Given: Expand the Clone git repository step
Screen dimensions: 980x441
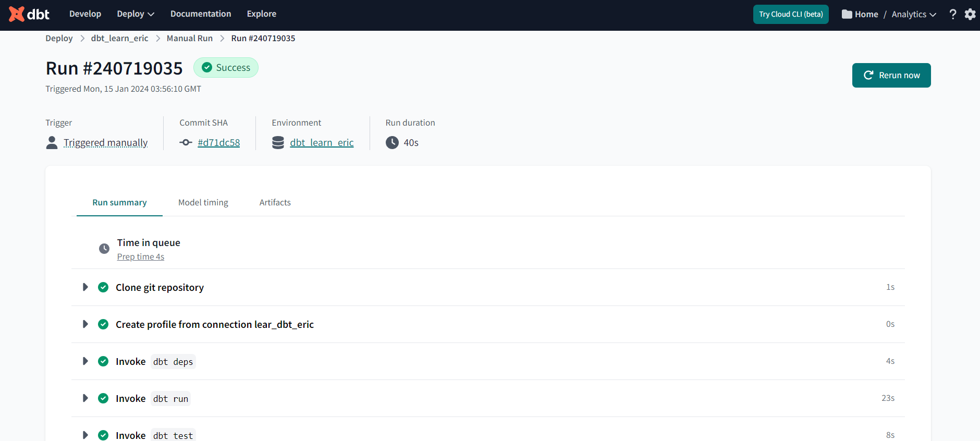Looking at the screenshot, I should pyautogui.click(x=85, y=287).
